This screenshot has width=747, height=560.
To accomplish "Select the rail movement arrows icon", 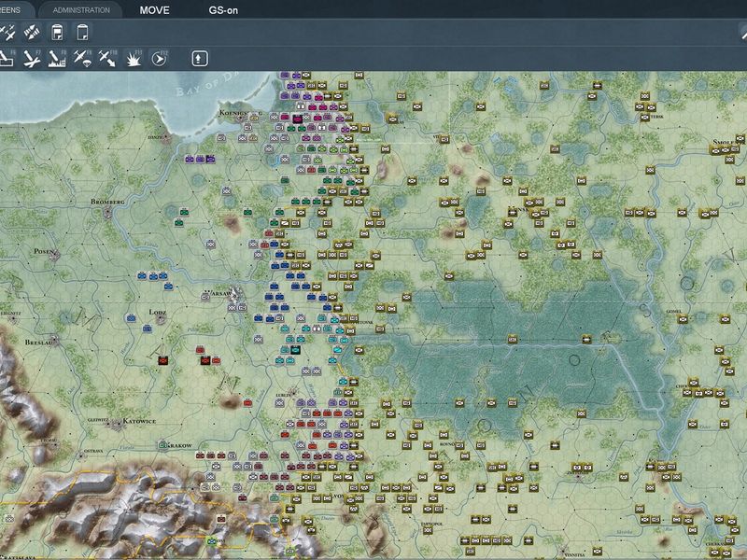I will click(x=32, y=33).
